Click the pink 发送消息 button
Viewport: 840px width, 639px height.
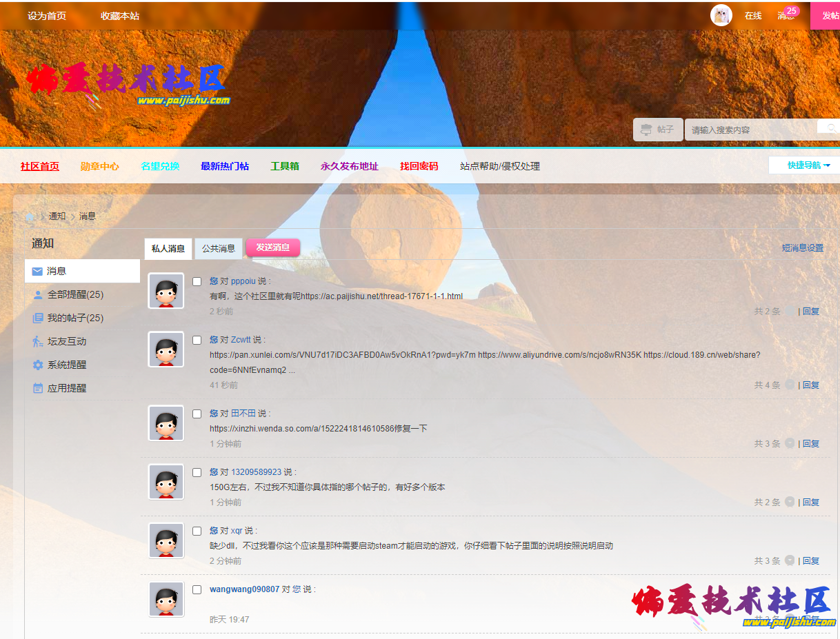pos(272,247)
